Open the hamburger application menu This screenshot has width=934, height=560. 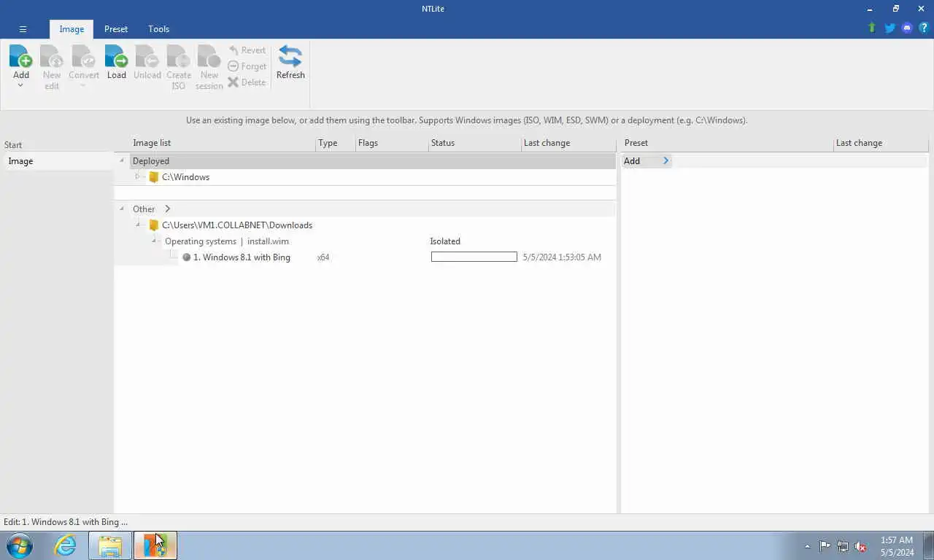23,29
